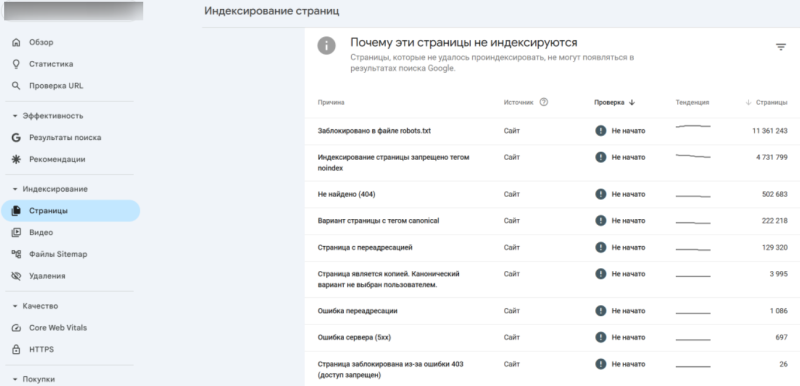The image size is (800, 386).
Task: Click the status icon in noindex row
Action: pos(601,157)
